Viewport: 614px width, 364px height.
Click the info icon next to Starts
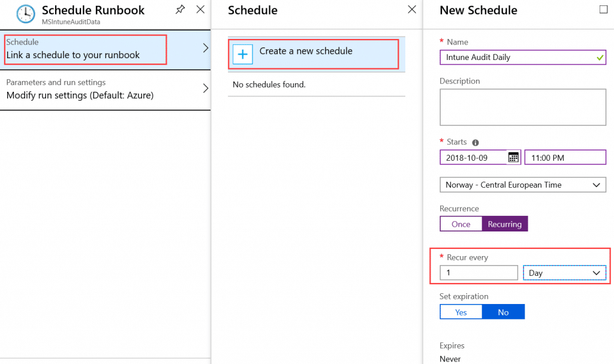point(475,142)
